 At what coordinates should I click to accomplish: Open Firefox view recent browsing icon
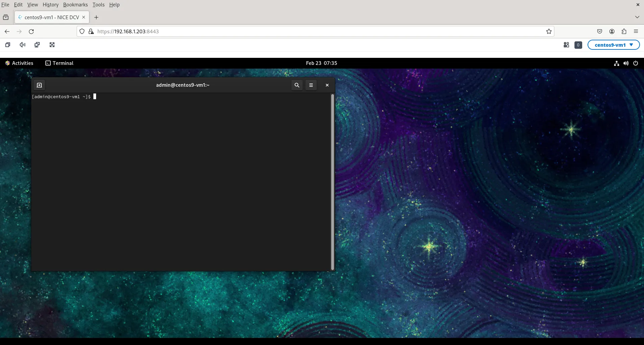6,17
